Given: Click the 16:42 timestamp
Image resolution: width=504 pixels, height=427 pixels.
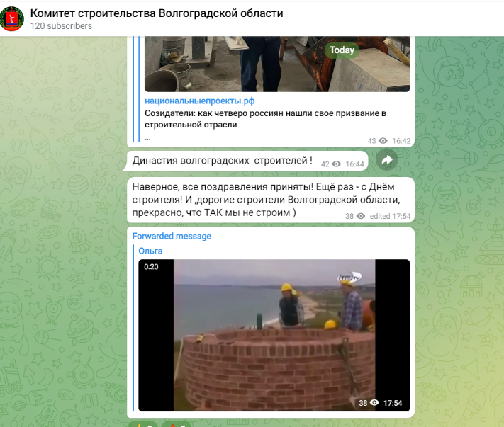Looking at the screenshot, I should [x=401, y=141].
